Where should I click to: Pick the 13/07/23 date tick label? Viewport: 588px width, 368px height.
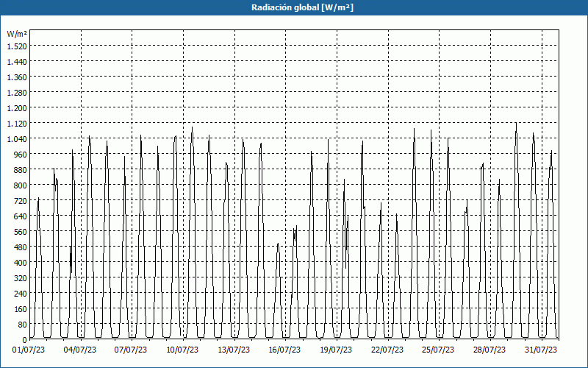tap(234, 350)
